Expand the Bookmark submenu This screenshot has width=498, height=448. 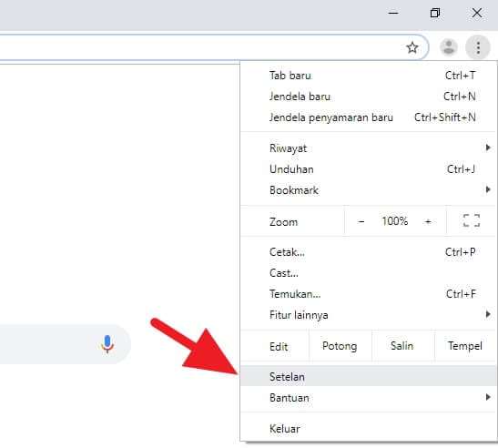(369, 190)
